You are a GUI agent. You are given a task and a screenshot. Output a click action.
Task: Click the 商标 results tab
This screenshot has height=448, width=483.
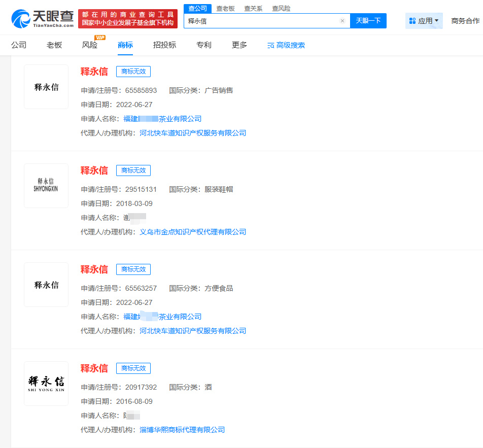click(125, 45)
